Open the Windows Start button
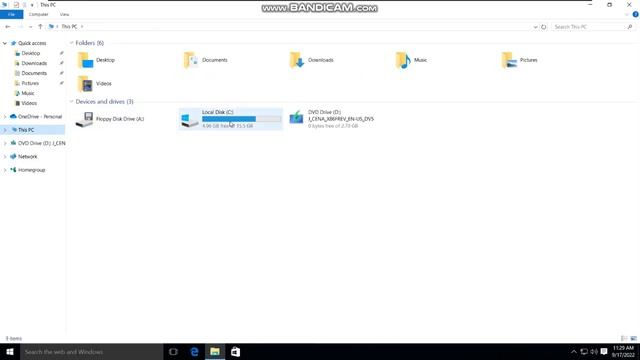 tap(10, 351)
